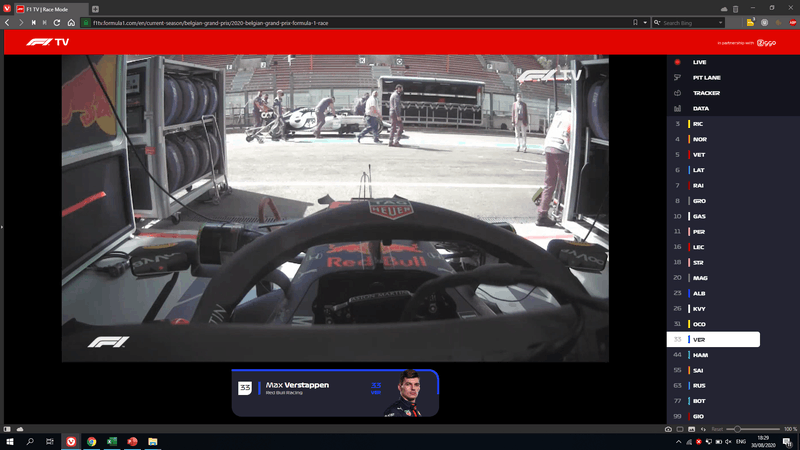Select the F1 TV | Race Mode tab
Viewport: 800px width, 450px height.
51,9
